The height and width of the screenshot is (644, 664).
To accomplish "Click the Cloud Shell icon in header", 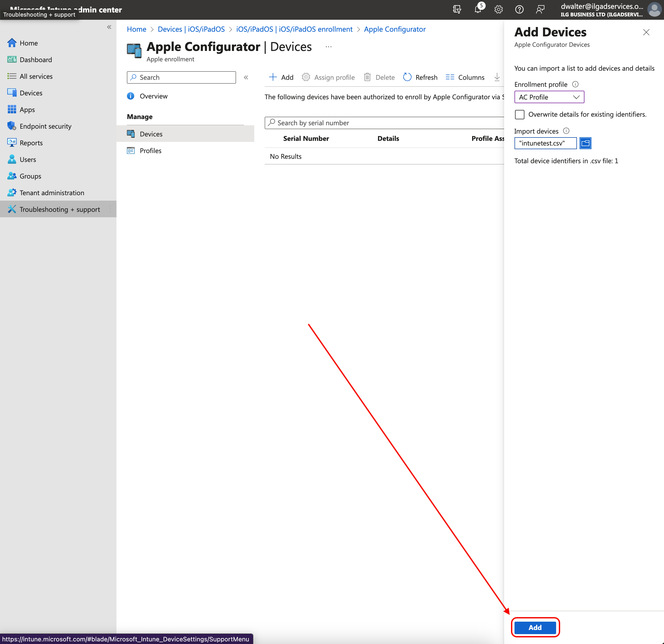I will pos(457,9).
